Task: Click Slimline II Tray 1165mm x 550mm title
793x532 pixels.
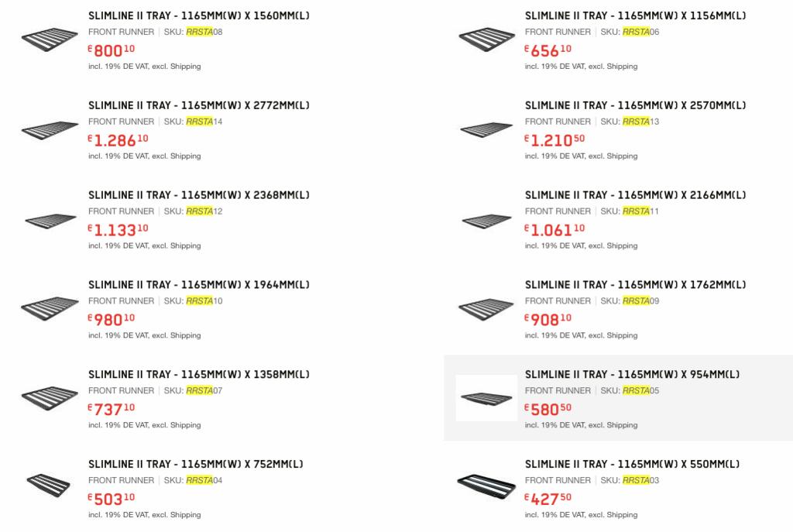Action: pyautogui.click(x=632, y=465)
